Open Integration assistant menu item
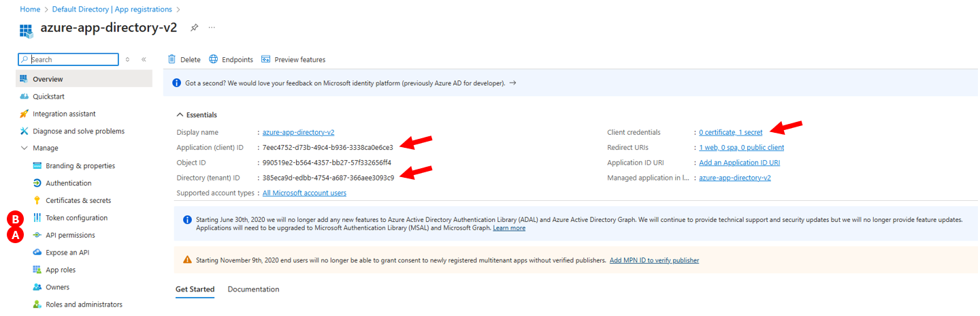 [64, 114]
